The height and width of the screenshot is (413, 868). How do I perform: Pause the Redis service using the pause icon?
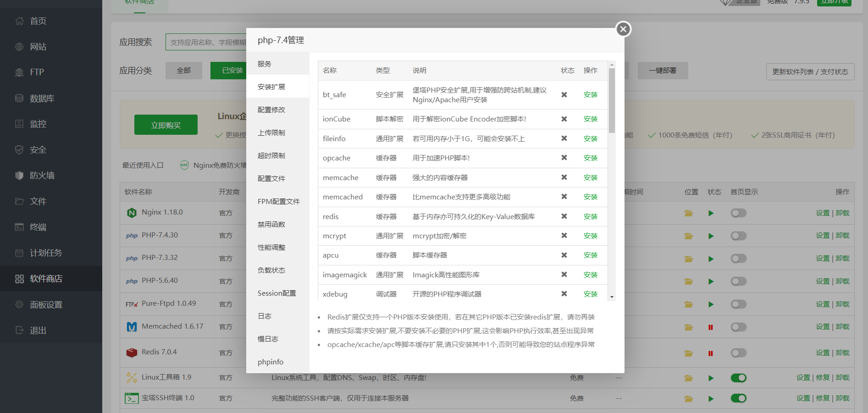coord(711,353)
